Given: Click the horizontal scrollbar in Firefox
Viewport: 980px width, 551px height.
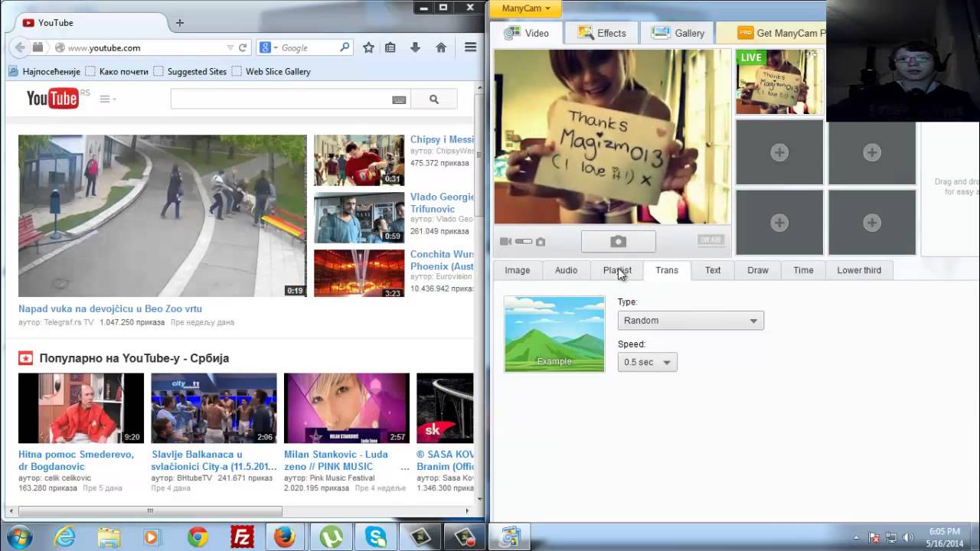Looking at the screenshot, I should (150, 511).
